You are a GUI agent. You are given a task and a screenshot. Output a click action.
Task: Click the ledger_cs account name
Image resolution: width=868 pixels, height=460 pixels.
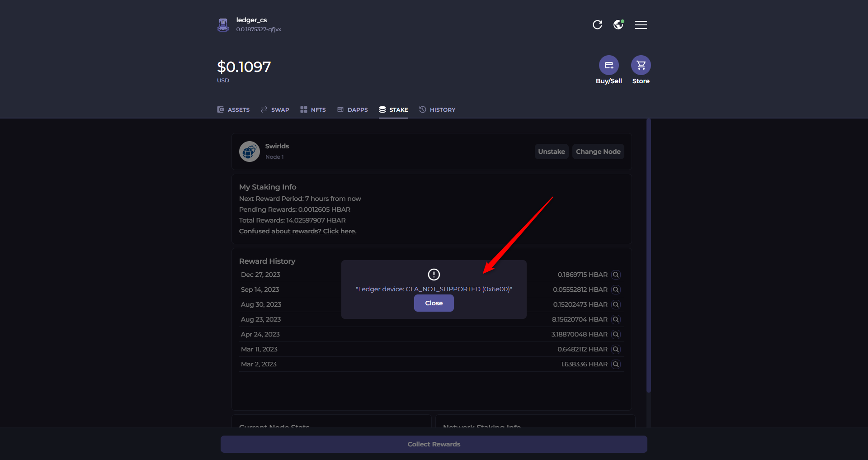251,20
